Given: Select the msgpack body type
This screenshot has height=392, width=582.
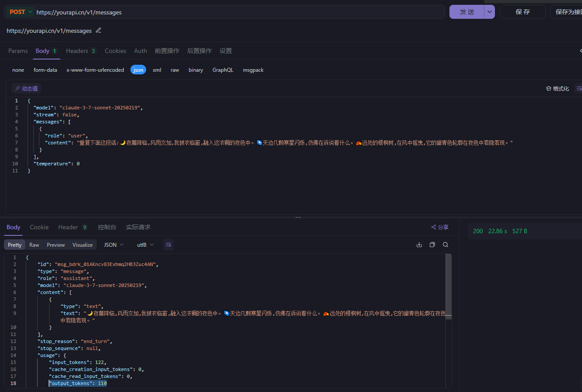Looking at the screenshot, I should tap(253, 70).
